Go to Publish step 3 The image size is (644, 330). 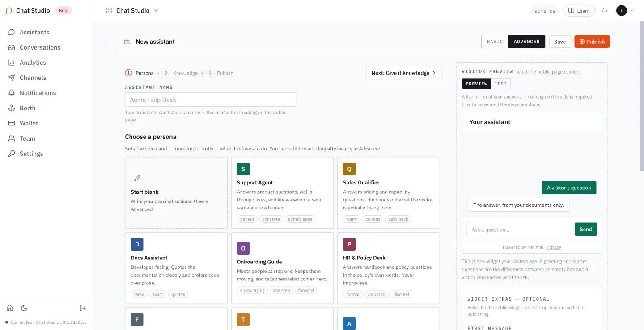coord(220,73)
